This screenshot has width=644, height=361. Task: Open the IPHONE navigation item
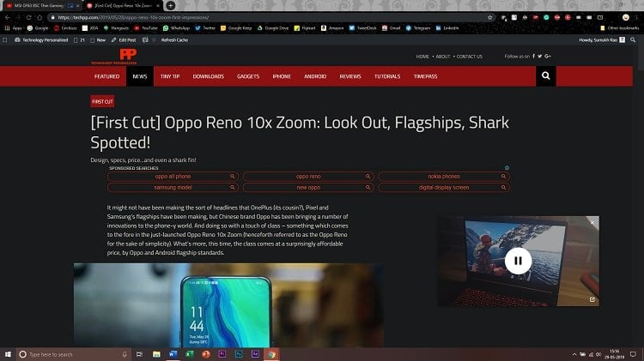(282, 76)
